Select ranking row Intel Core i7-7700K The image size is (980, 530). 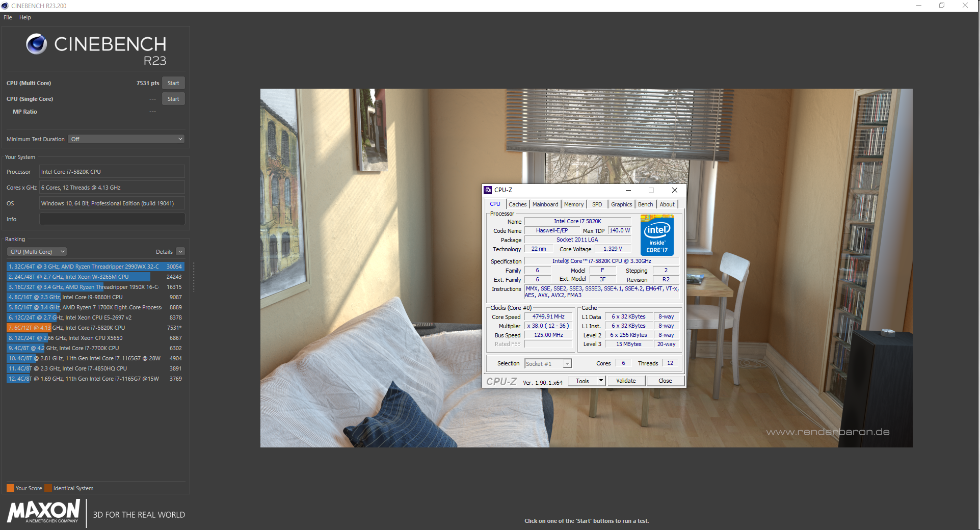pyautogui.click(x=95, y=348)
